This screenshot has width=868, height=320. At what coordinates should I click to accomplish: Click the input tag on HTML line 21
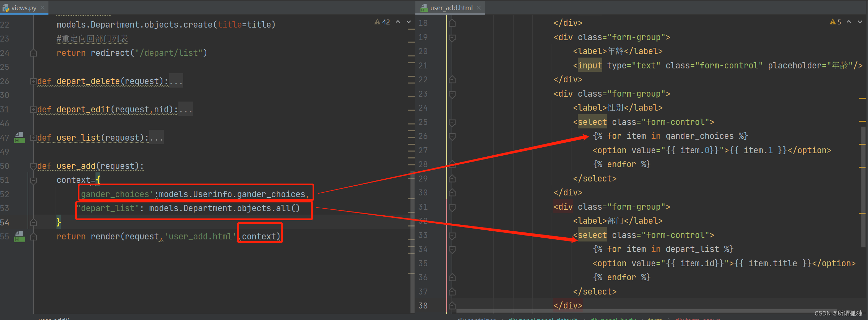click(x=590, y=66)
